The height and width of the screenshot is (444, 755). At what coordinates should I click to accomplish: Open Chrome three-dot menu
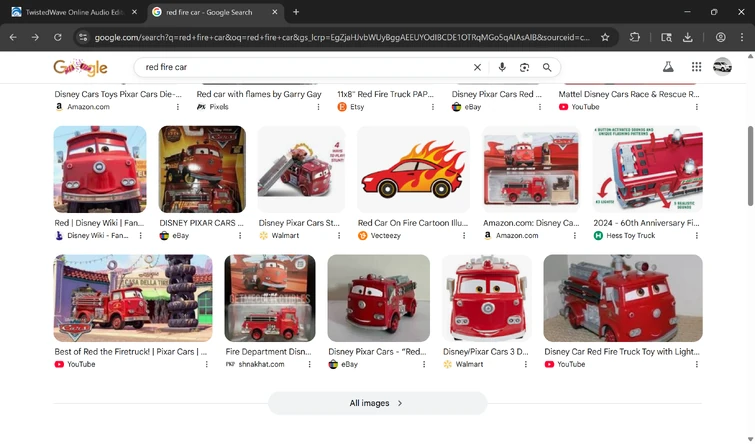pos(742,37)
